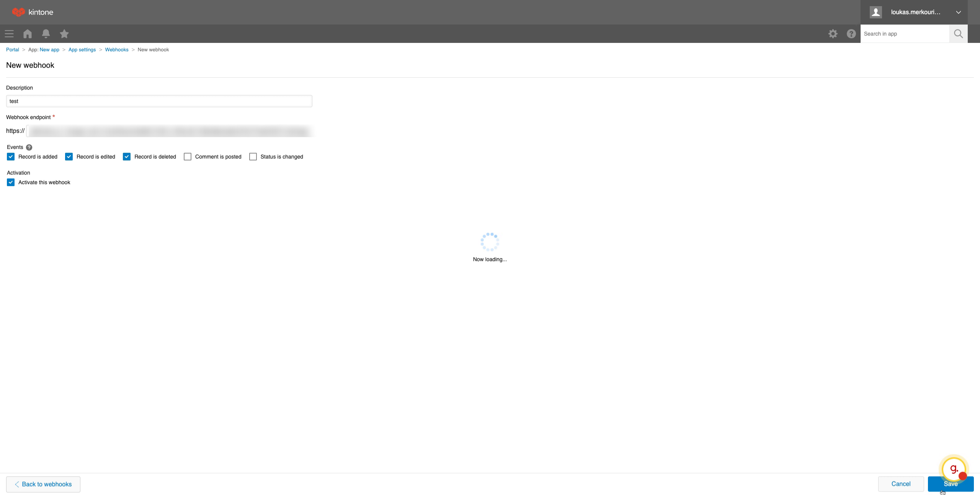Click the Save button
The width and height of the screenshot is (980, 495).
coord(951,484)
